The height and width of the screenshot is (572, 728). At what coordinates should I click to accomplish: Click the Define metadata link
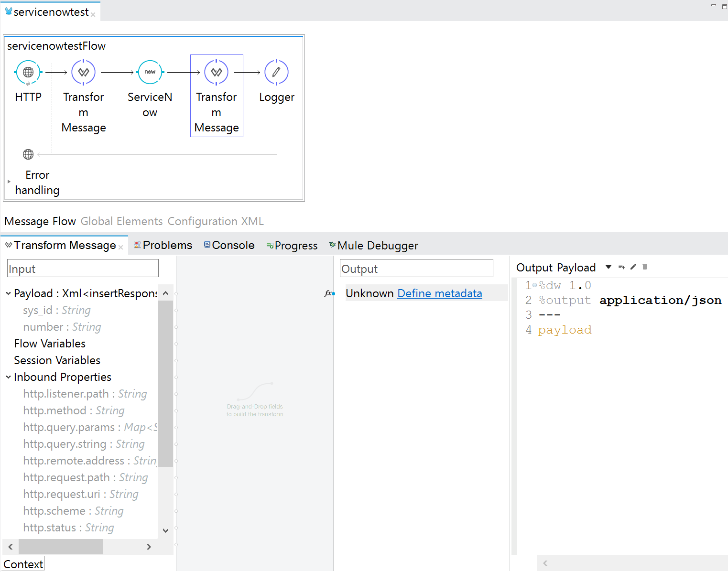[x=439, y=293]
